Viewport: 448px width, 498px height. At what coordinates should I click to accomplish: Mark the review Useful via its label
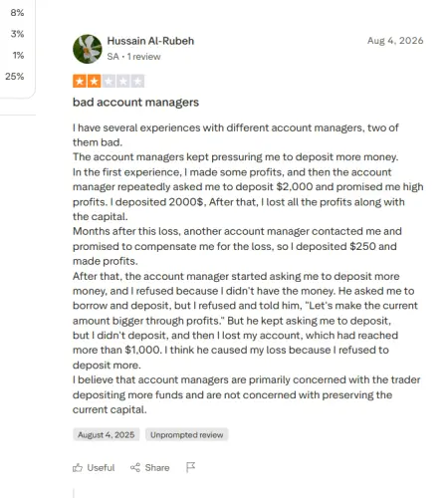[x=101, y=468]
